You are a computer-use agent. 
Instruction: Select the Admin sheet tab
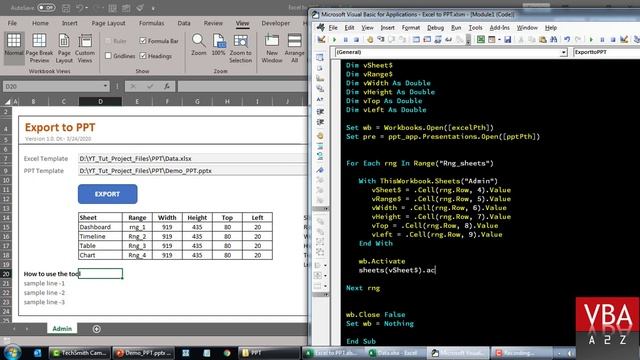click(62, 329)
